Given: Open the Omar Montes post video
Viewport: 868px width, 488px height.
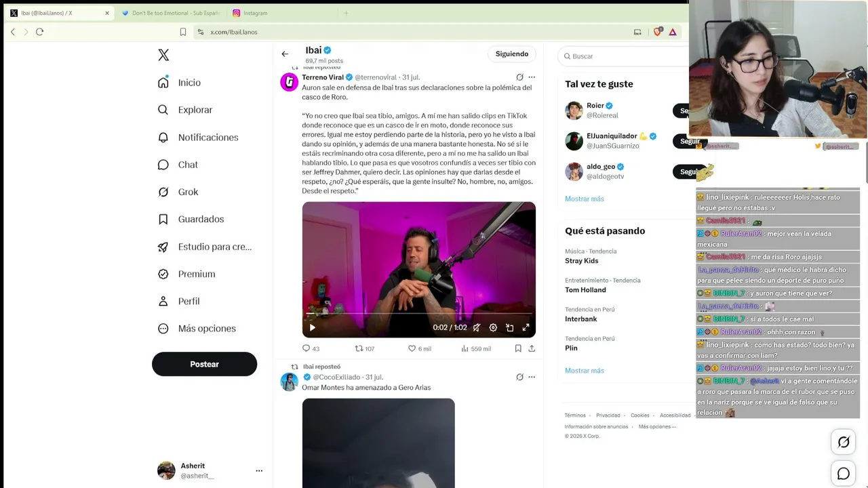Looking at the screenshot, I should pyautogui.click(x=378, y=443).
